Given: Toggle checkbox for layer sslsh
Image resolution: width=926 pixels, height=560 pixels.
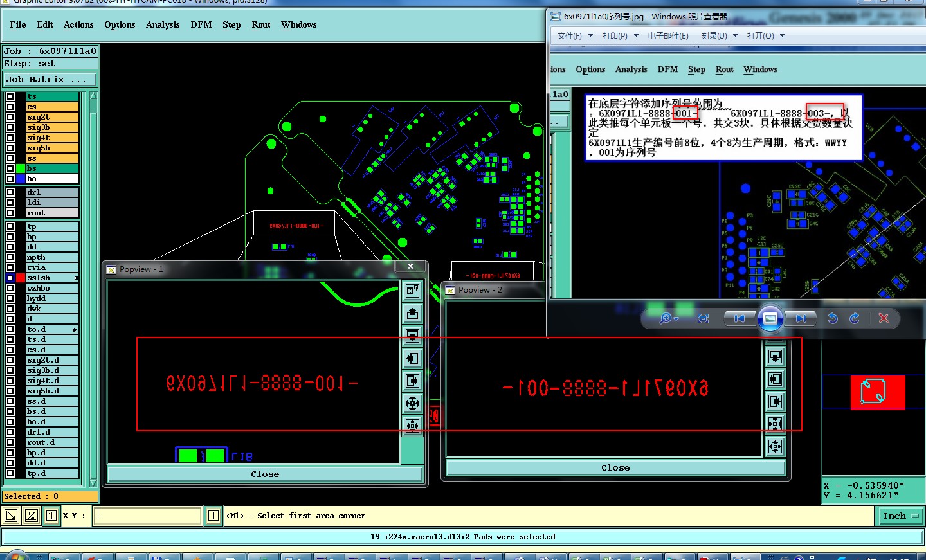Looking at the screenshot, I should coord(10,278).
